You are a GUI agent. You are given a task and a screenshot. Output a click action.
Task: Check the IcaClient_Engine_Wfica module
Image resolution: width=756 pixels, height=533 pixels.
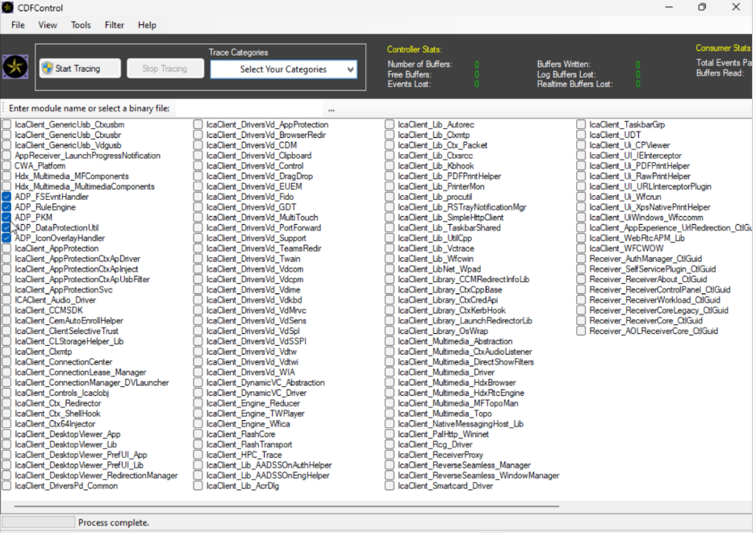198,424
